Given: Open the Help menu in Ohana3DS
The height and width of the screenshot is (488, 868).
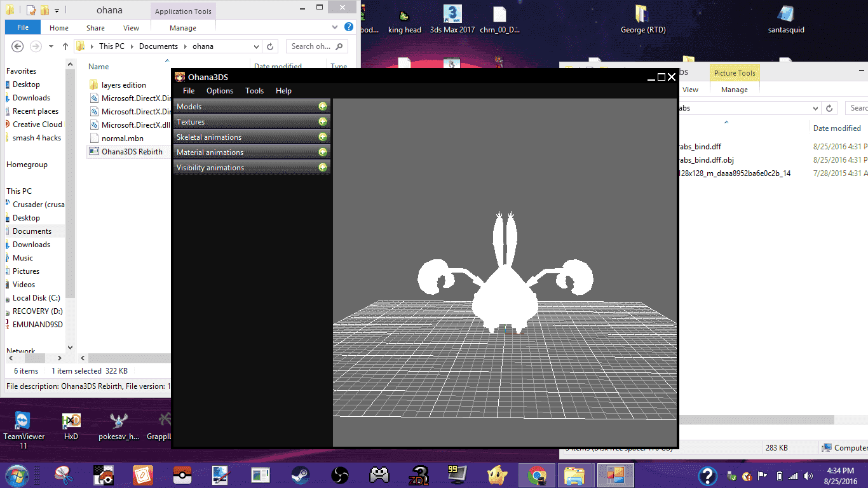Looking at the screenshot, I should coord(283,91).
